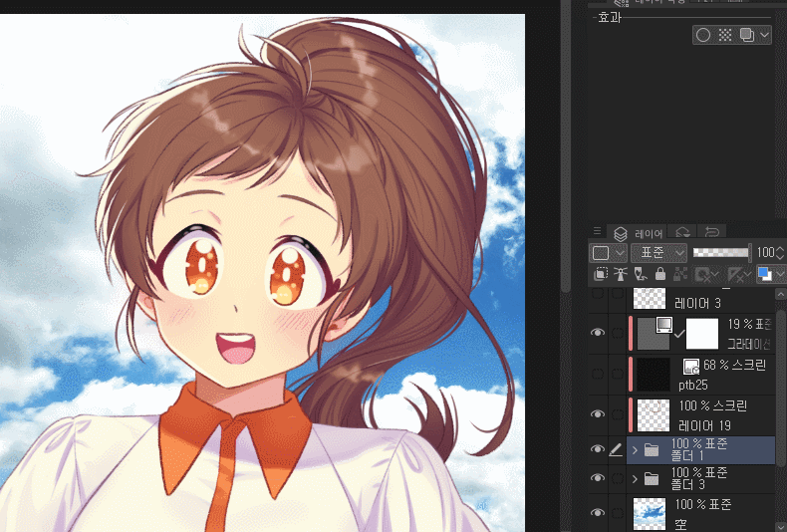This screenshot has width=787, height=532.
Task: Show the hidden ptb25 layer
Action: (x=598, y=374)
